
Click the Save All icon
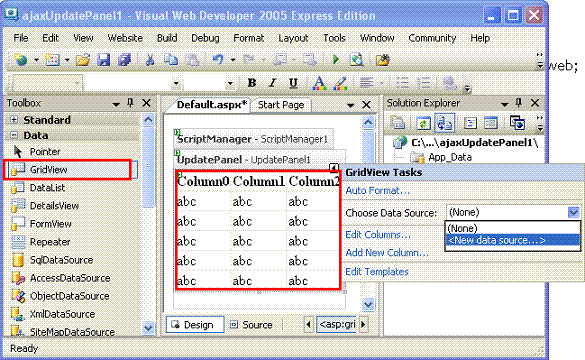[124, 60]
